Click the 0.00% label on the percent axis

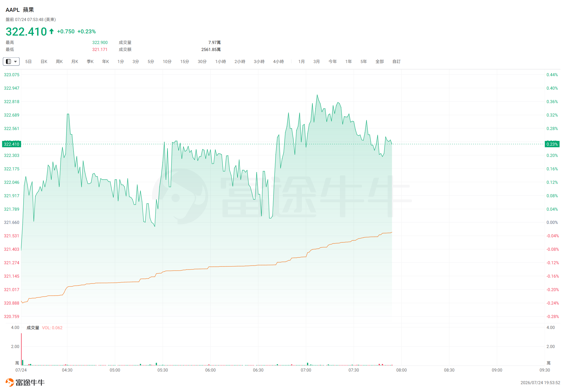(x=552, y=222)
